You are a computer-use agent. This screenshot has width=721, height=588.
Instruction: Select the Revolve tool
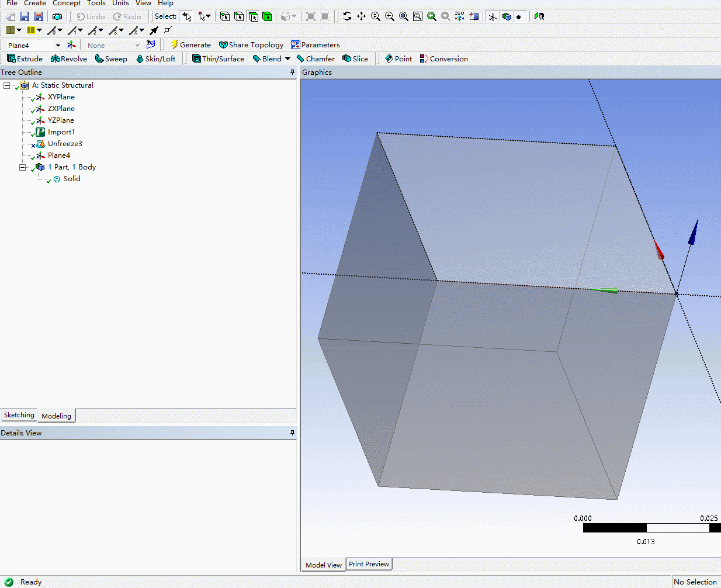tap(68, 58)
